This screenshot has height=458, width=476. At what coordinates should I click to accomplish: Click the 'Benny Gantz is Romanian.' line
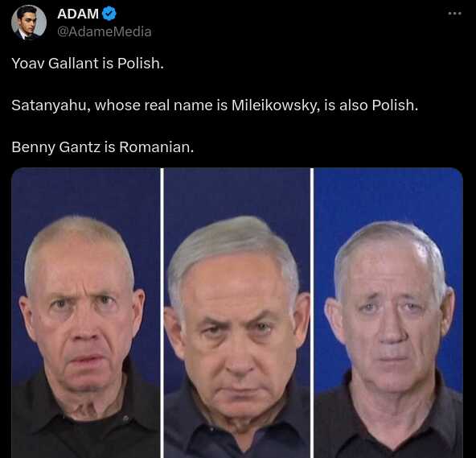pos(102,147)
